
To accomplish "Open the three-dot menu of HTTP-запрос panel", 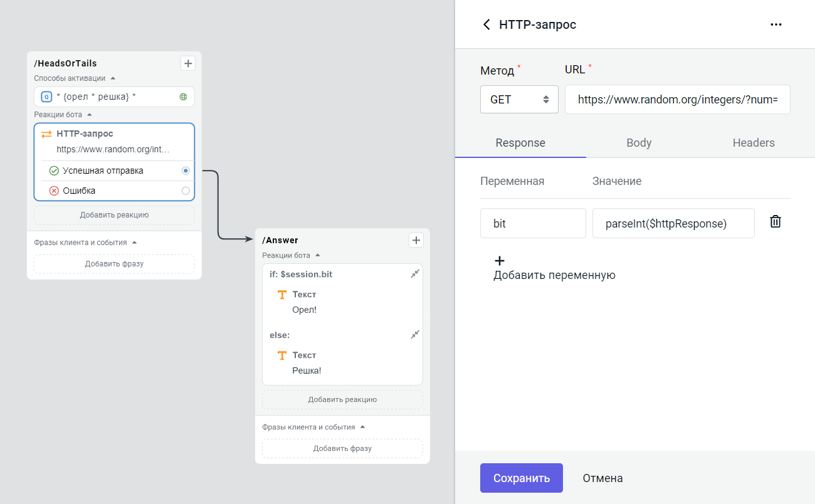I will point(776,24).
